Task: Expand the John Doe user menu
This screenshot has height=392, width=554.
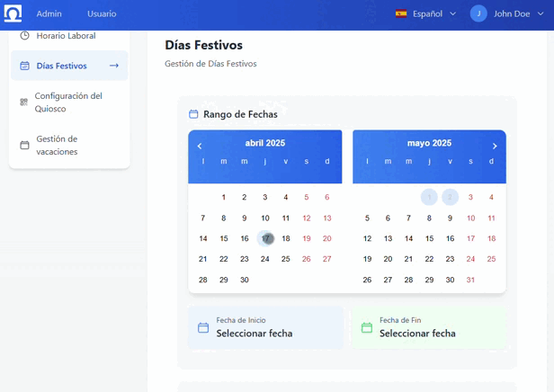Action: pos(519,14)
